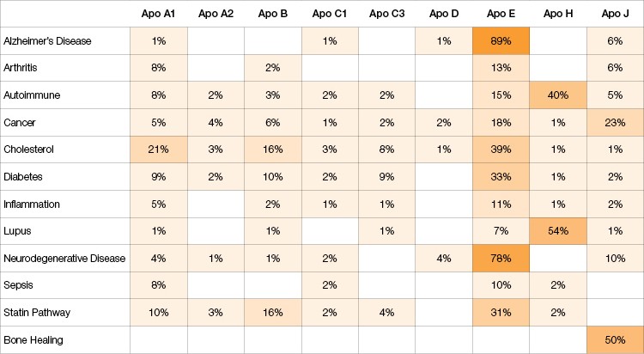
Task: Click the Lupus row label
Action: pyautogui.click(x=17, y=231)
